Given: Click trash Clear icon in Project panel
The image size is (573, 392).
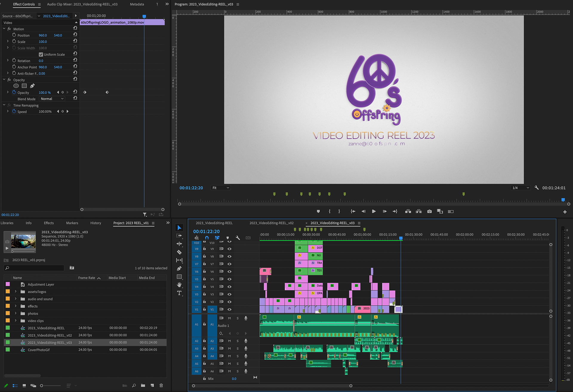Looking at the screenshot, I should pos(161,385).
